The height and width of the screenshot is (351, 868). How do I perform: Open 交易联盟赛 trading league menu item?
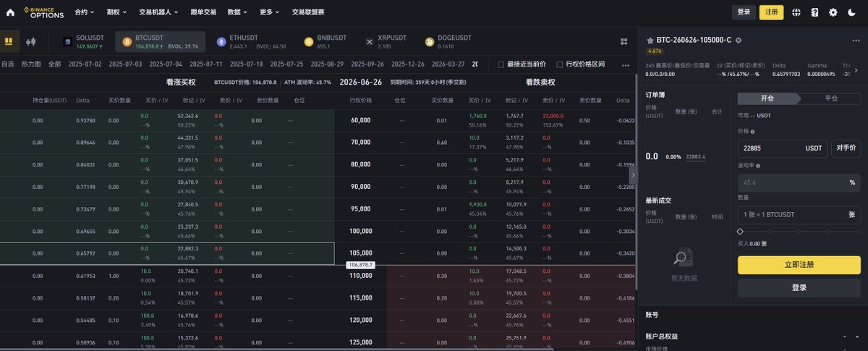tap(308, 12)
